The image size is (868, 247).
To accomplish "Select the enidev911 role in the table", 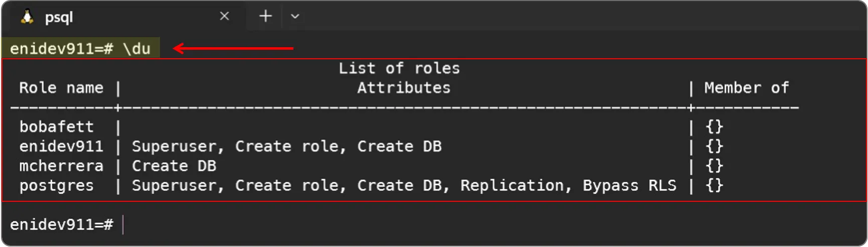I will click(61, 147).
